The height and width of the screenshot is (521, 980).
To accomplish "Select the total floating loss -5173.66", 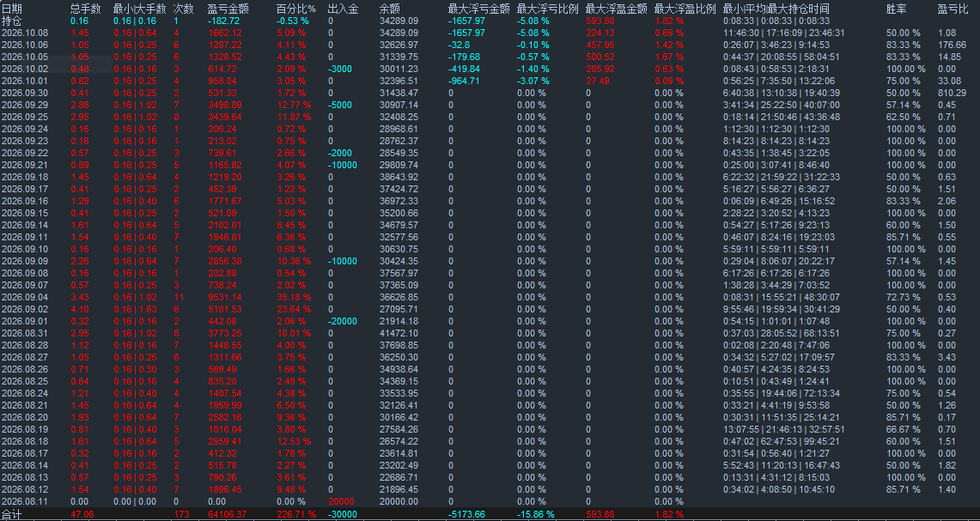I will click(x=466, y=514).
